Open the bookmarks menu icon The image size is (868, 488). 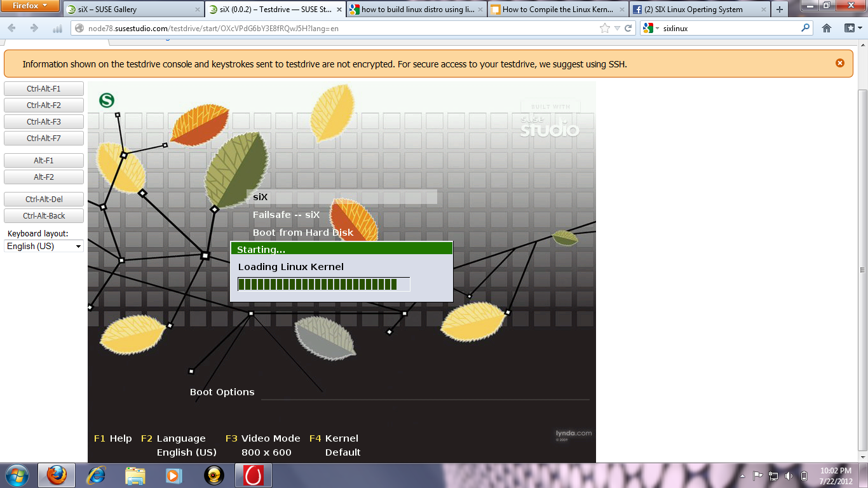(x=853, y=28)
